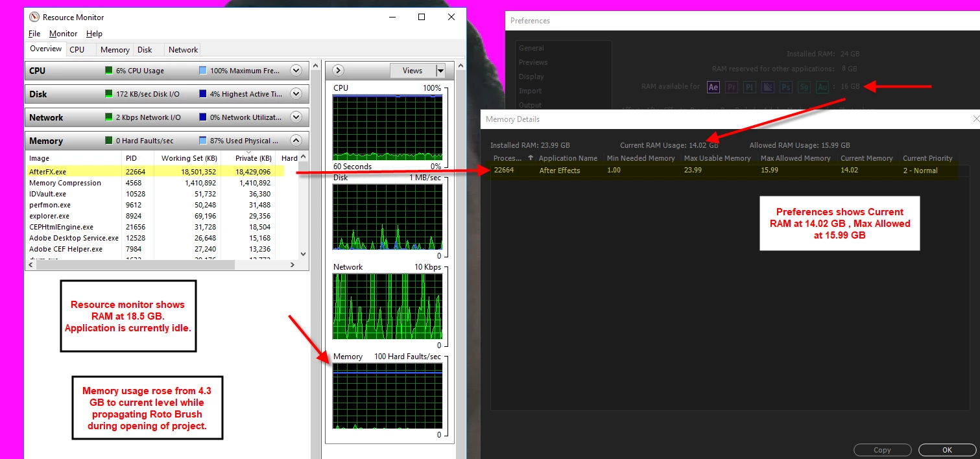Click the blue Used Physical Memory indicator square
The height and width of the screenshot is (459, 980).
[203, 141]
